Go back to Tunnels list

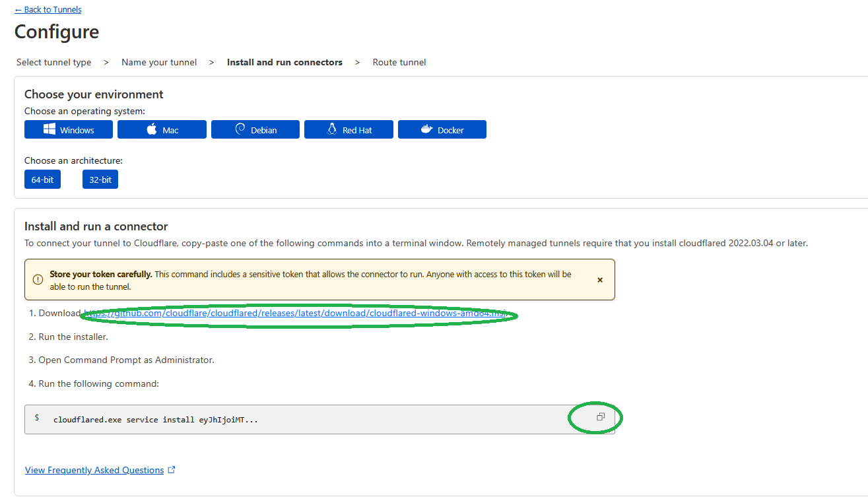pos(48,10)
